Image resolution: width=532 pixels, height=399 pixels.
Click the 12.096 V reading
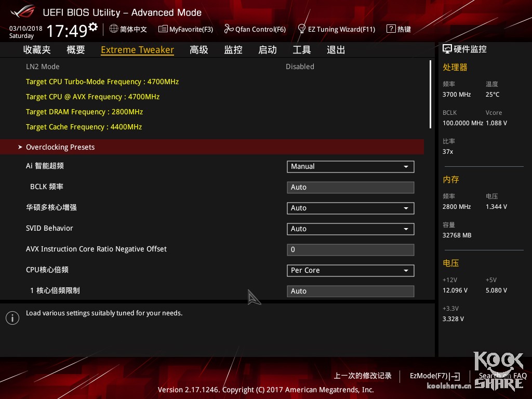455,290
